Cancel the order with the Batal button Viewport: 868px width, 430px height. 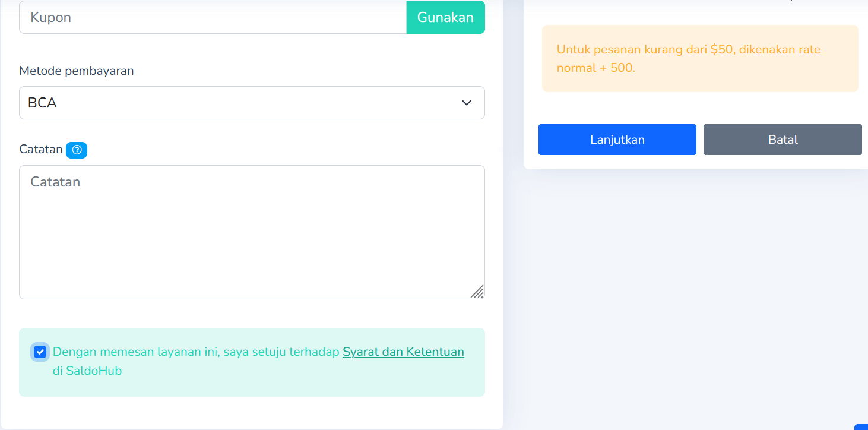tap(783, 140)
